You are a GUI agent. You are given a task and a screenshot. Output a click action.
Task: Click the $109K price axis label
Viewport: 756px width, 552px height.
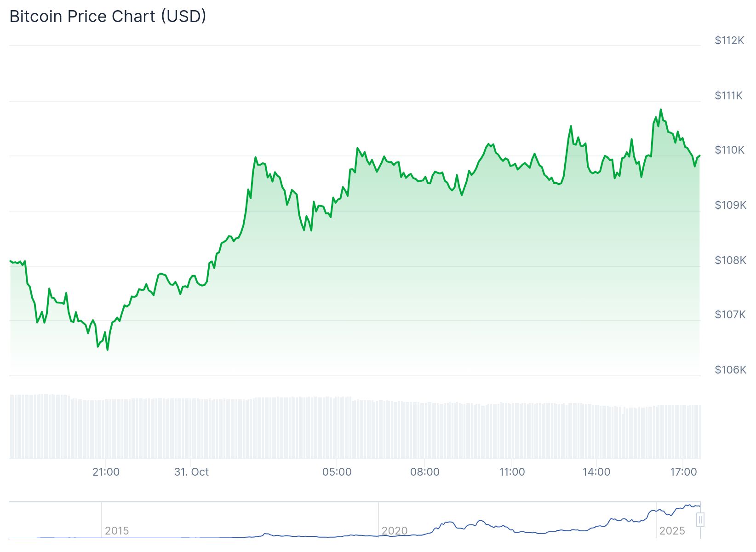pyautogui.click(x=730, y=205)
